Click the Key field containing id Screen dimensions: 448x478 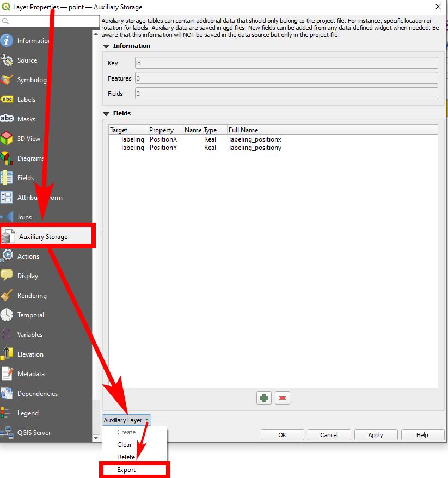pos(286,63)
